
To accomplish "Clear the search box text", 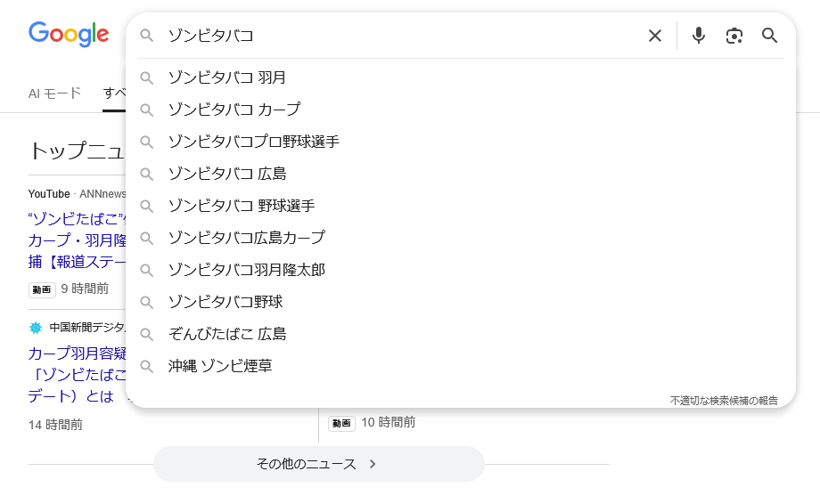I will click(x=655, y=36).
